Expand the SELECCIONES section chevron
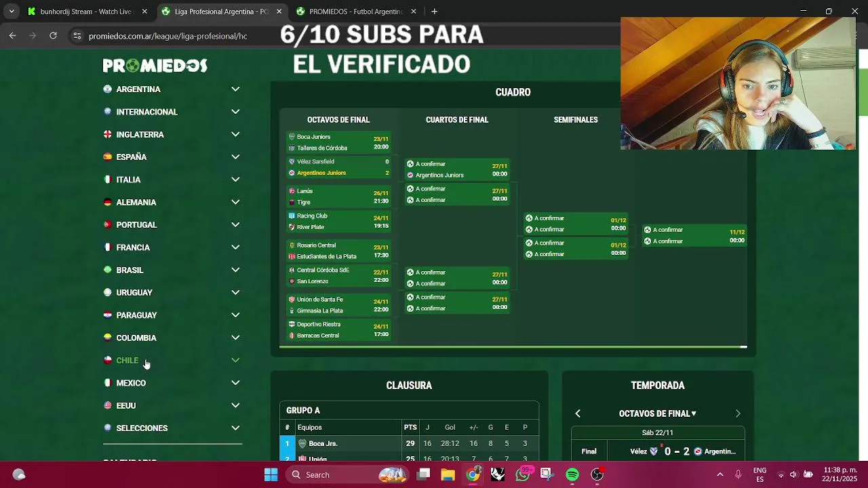Screen dimensions: 868x488 pos(235,428)
